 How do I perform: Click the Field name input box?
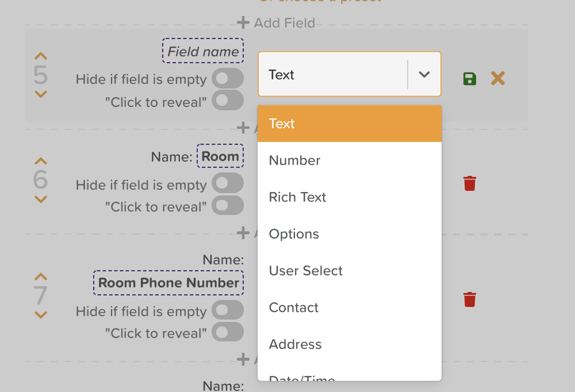203,51
